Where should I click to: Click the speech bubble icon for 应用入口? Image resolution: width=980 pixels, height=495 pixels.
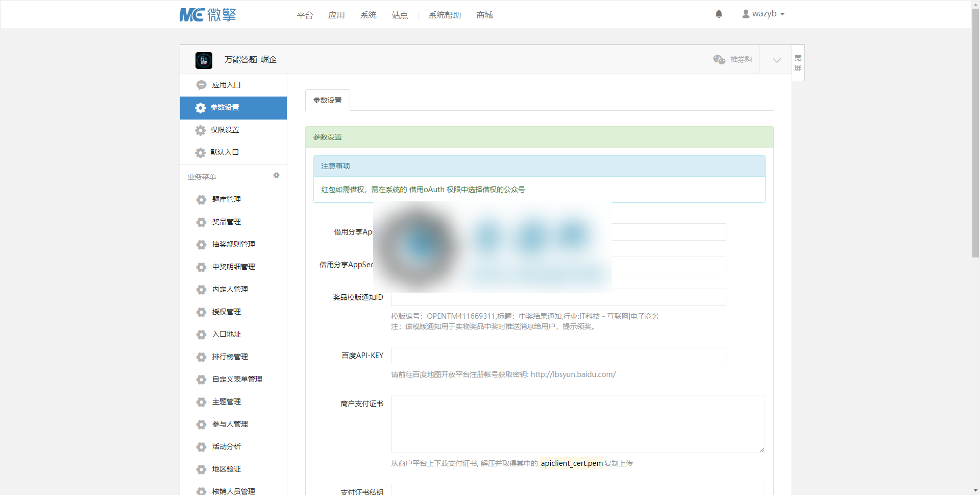click(x=202, y=85)
